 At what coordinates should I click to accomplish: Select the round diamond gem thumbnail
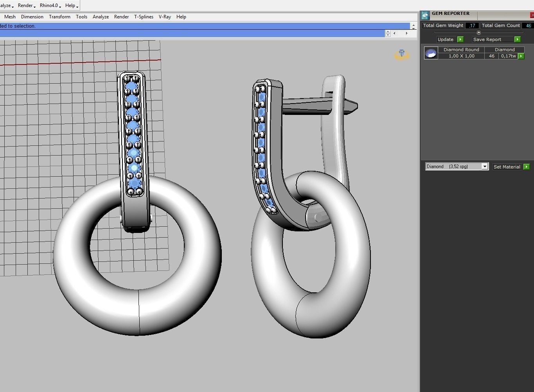click(431, 53)
